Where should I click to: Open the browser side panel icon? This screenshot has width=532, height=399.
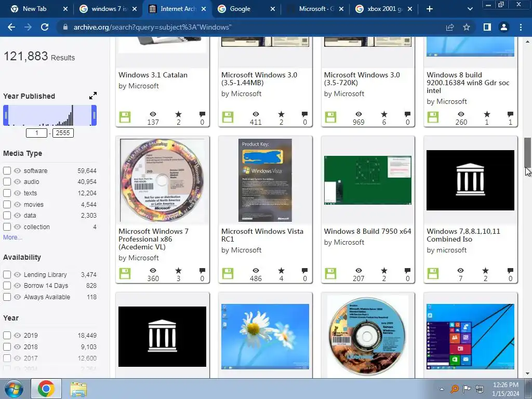pos(487,27)
